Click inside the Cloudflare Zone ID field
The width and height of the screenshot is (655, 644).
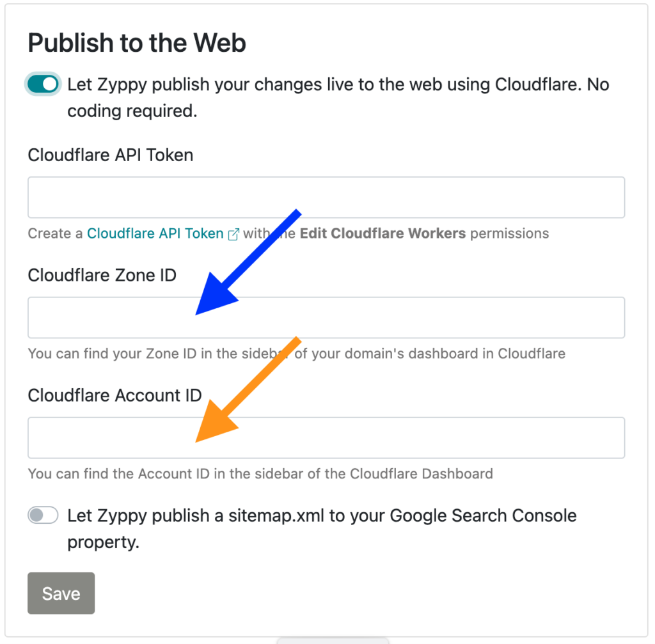click(326, 317)
